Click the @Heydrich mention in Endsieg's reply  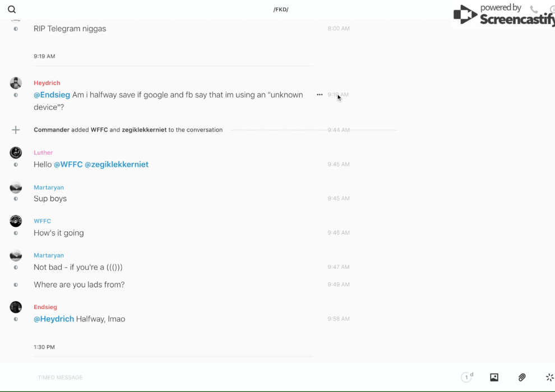coord(54,319)
